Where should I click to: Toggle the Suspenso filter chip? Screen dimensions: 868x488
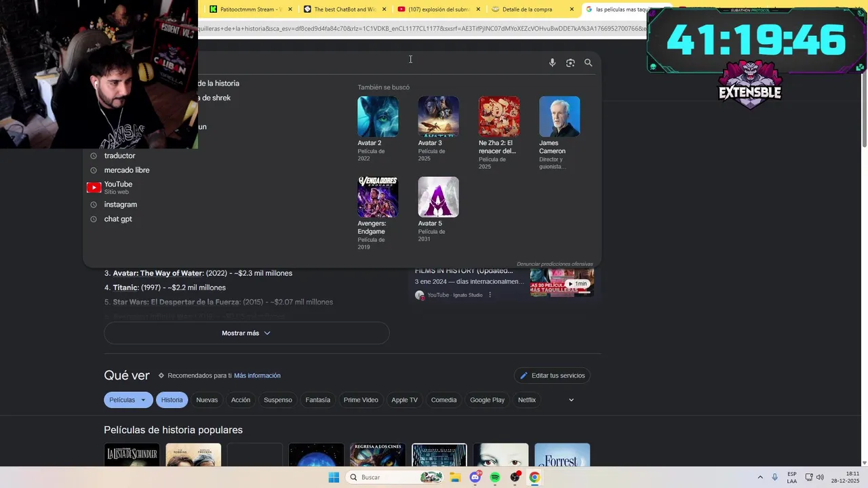[x=278, y=400]
